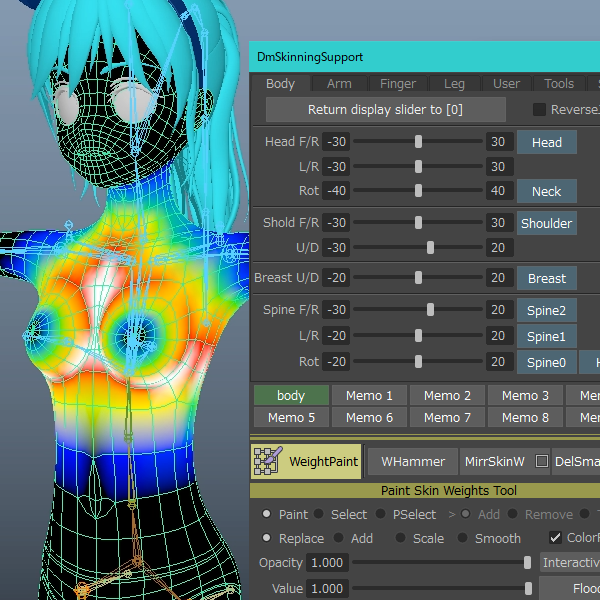Click the Spine L/R slider handle
The height and width of the screenshot is (600, 600).
coord(418,336)
